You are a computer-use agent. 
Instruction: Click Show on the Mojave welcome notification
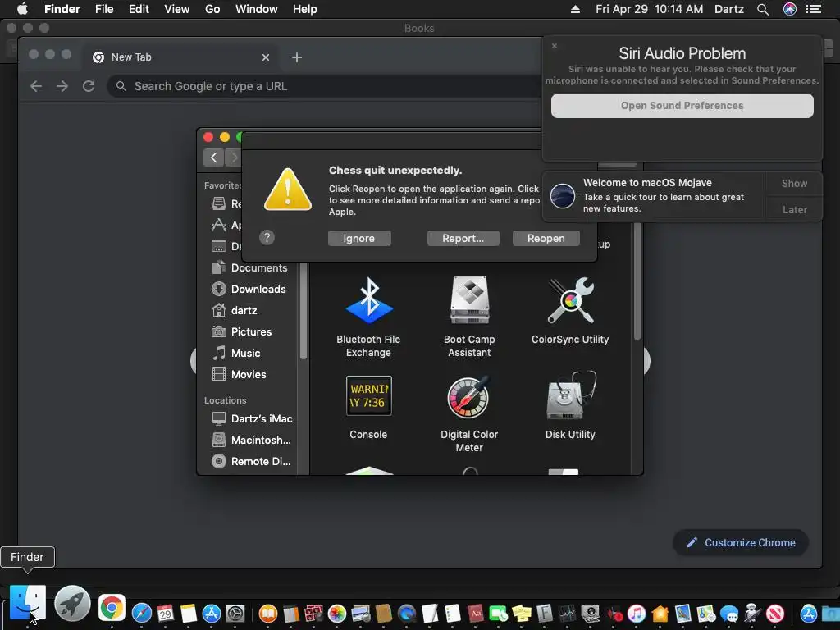point(794,184)
